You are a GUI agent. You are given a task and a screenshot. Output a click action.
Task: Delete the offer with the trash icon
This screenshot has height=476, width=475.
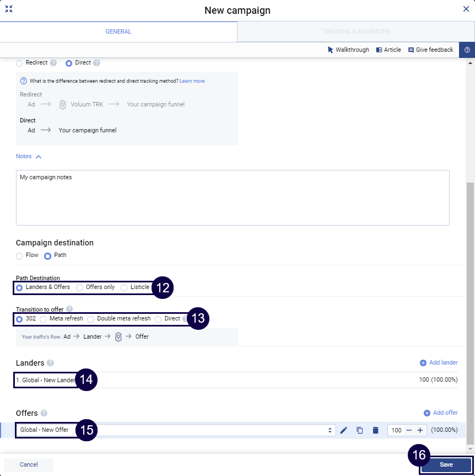[x=375, y=430]
